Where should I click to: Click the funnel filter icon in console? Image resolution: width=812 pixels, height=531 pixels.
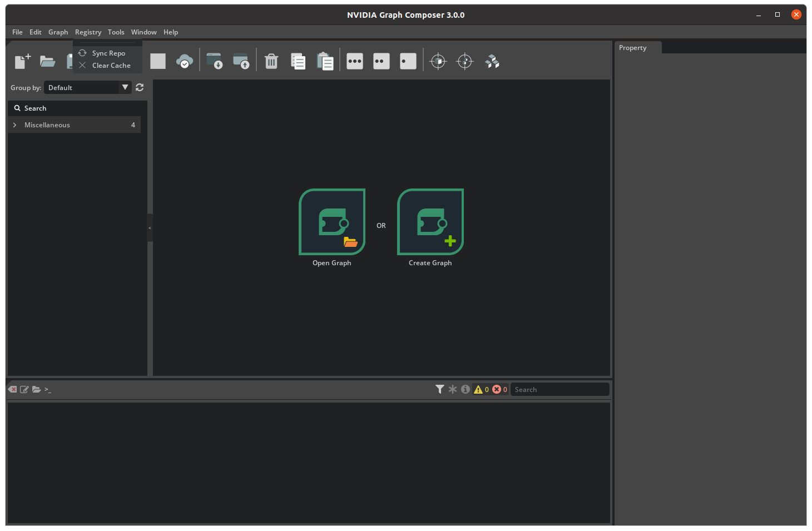[x=440, y=389]
